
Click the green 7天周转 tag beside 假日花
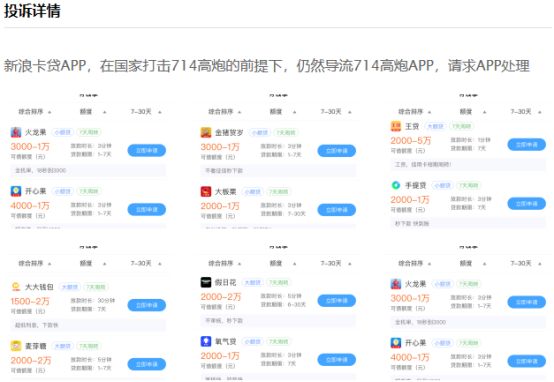coord(279,283)
